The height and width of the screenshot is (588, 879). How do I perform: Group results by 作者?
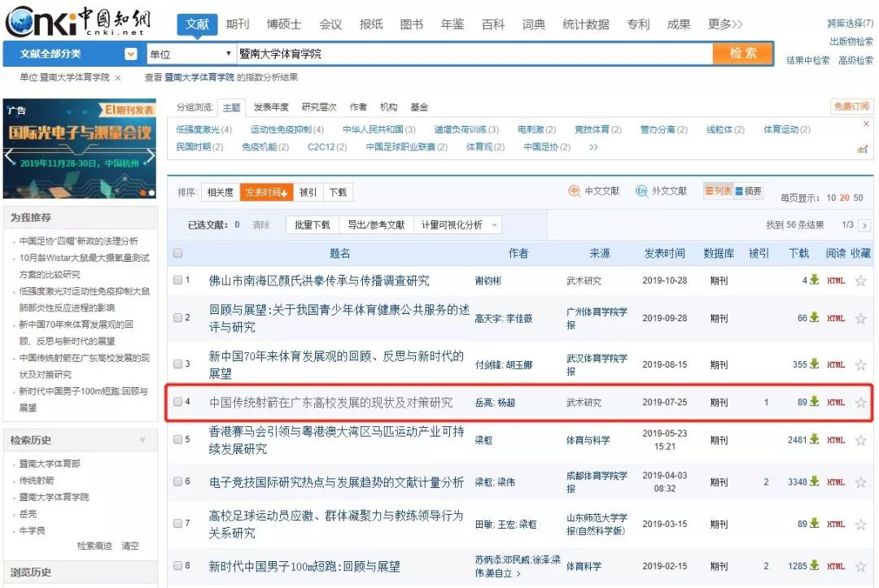[358, 107]
